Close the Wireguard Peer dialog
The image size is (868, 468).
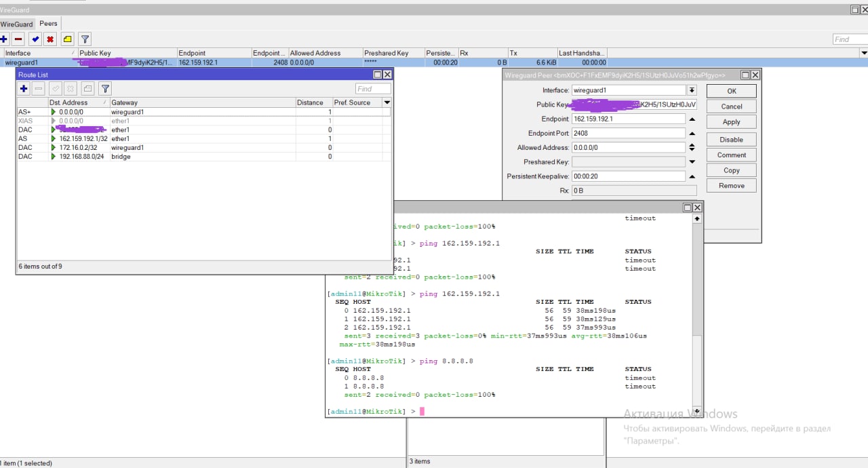coord(755,75)
